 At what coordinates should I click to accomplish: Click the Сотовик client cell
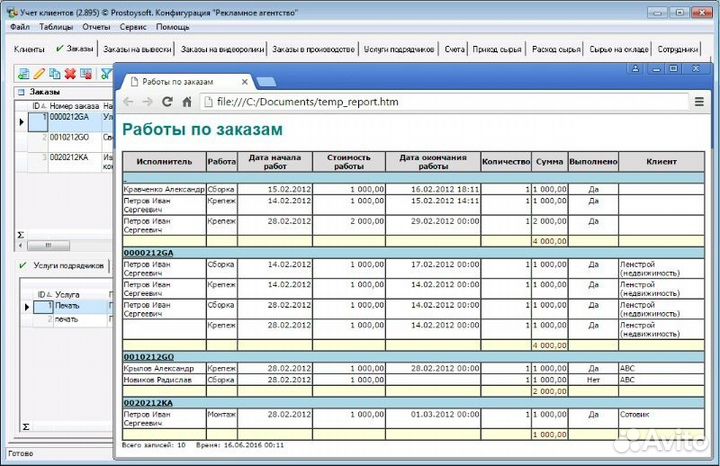[x=661, y=419]
